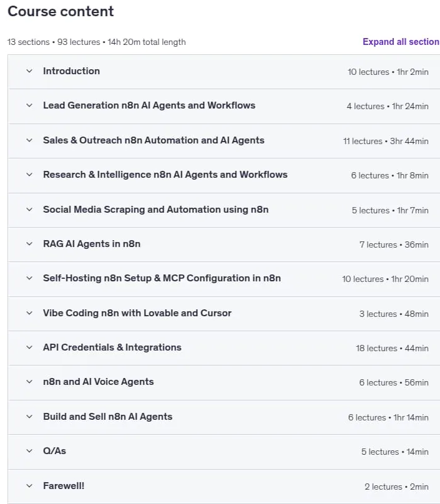Expand API Credentials & Integrations chevron

pyautogui.click(x=29, y=347)
